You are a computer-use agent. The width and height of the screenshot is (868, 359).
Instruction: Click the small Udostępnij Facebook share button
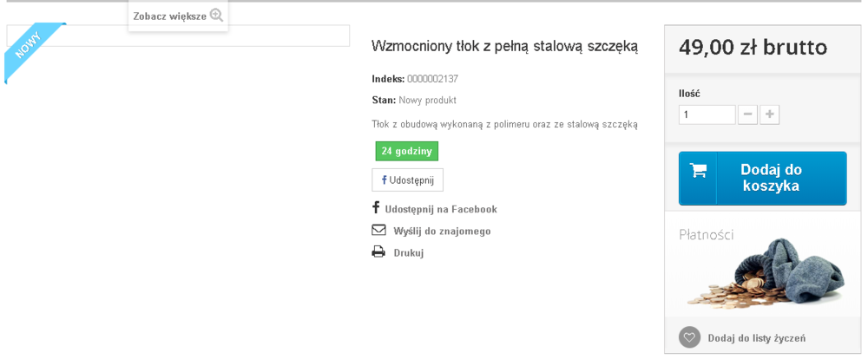tap(407, 179)
